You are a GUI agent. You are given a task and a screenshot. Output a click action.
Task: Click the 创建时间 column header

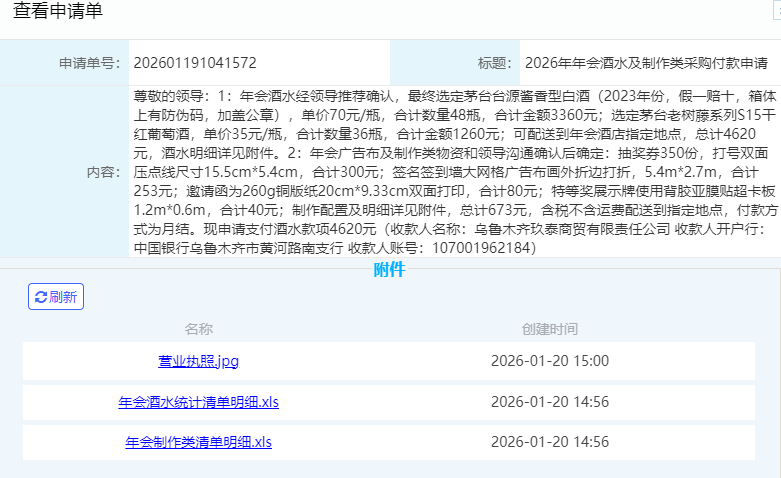tap(549, 328)
